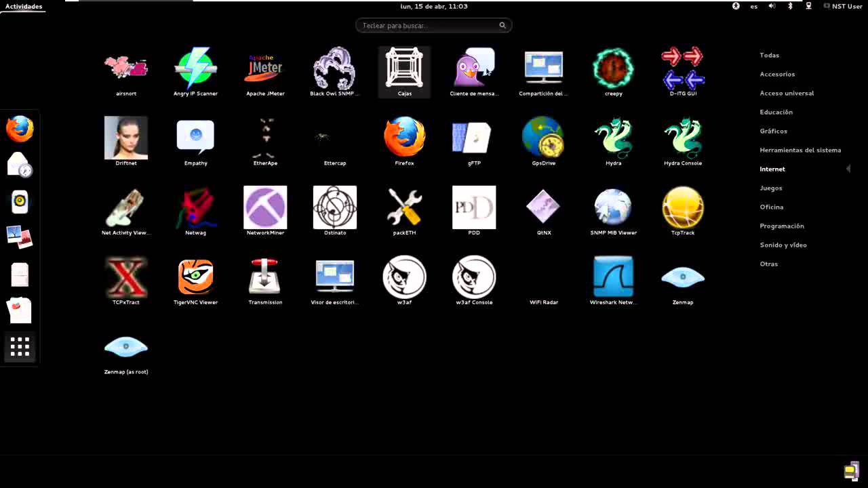Open the Empathy chat app
The width and height of the screenshot is (868, 488).
tap(195, 142)
